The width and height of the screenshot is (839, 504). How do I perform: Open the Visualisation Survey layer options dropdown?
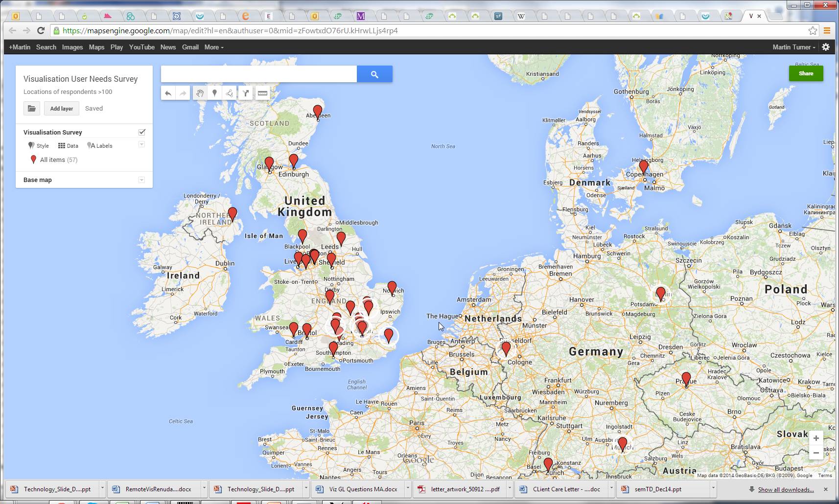coord(141,144)
